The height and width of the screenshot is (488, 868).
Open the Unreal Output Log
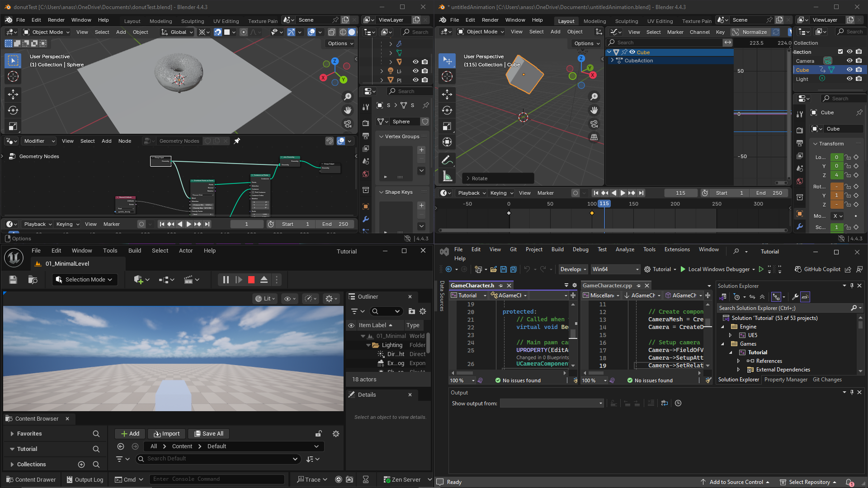85,479
